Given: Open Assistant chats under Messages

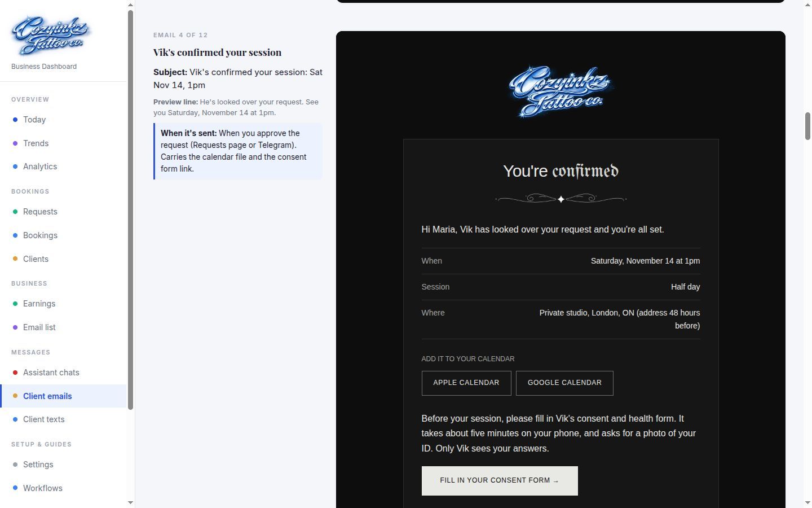Looking at the screenshot, I should (63, 373).
